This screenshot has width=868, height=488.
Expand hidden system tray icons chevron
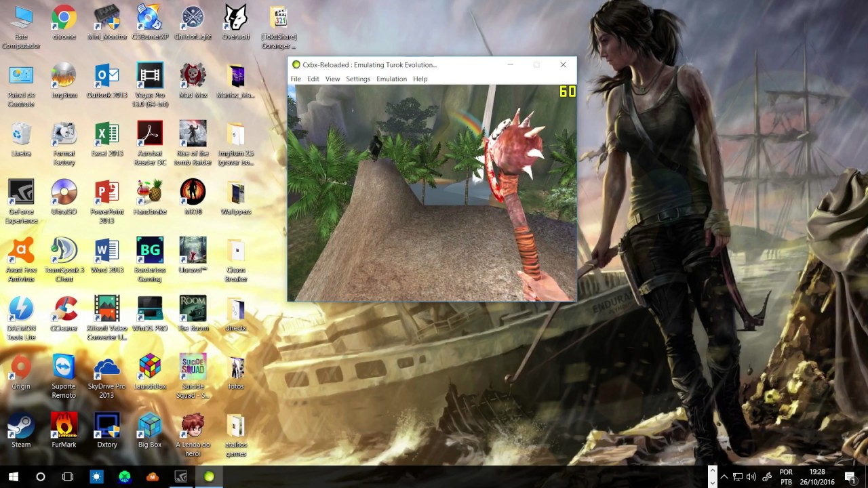tap(724, 476)
